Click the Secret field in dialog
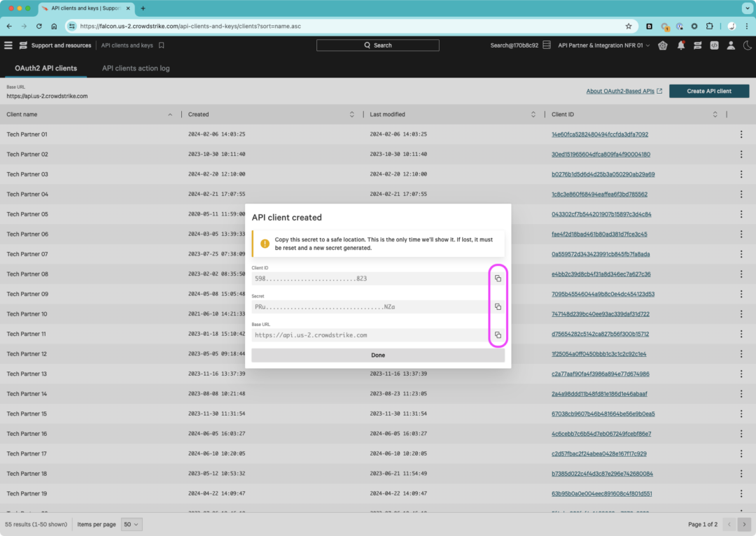756x536 pixels. coord(370,307)
